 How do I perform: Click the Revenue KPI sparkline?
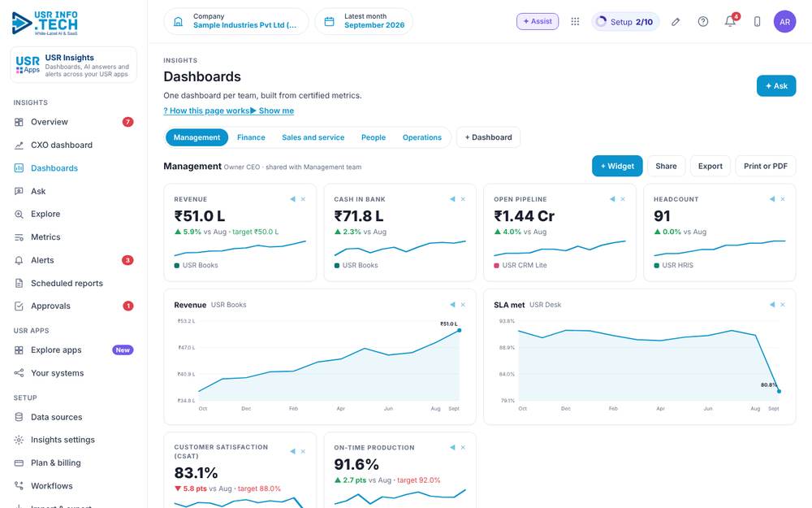pyautogui.click(x=240, y=248)
